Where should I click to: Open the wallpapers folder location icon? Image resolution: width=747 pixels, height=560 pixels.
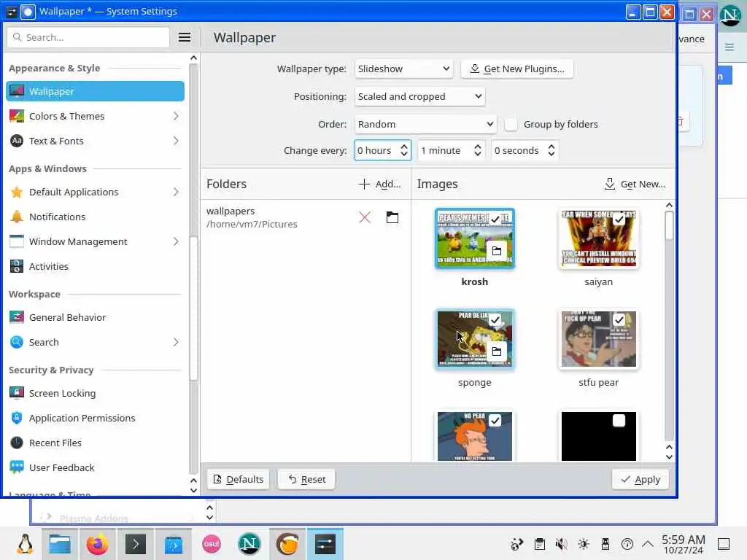pyautogui.click(x=392, y=217)
